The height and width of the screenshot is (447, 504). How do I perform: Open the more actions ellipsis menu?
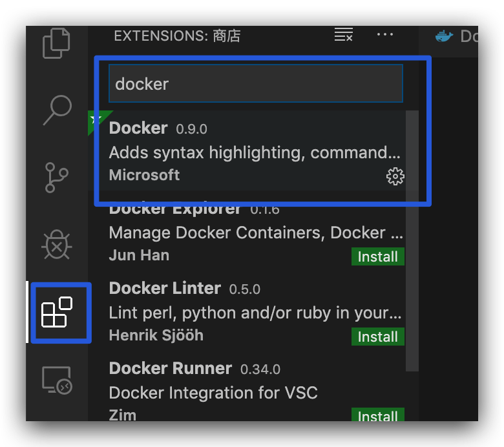(385, 35)
